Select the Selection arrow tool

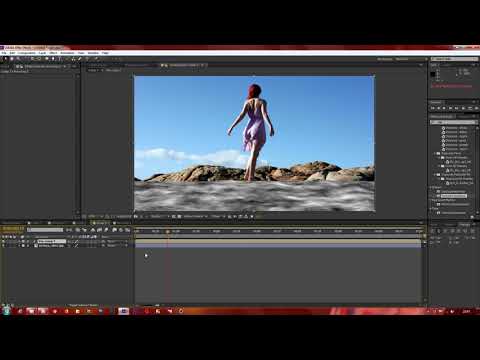[x=5, y=59]
